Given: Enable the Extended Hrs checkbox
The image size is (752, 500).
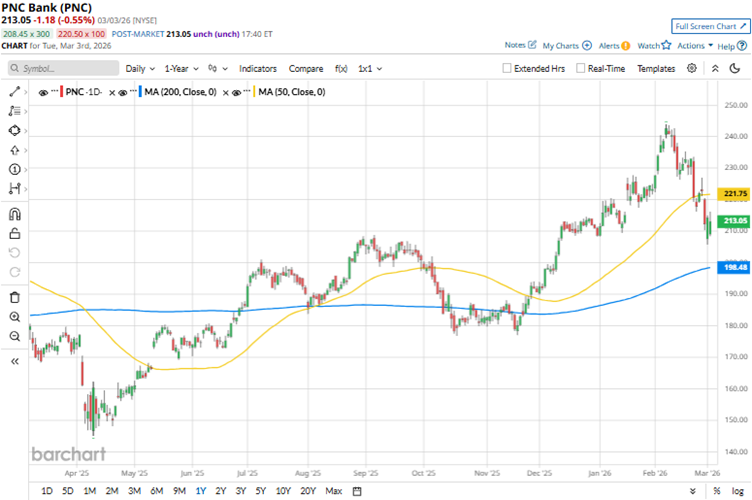Looking at the screenshot, I should (508, 69).
